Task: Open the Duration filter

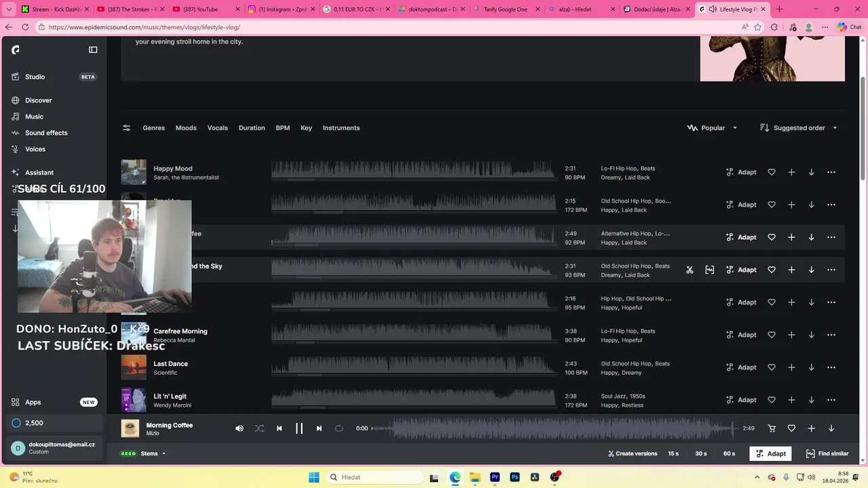Action: tap(252, 127)
